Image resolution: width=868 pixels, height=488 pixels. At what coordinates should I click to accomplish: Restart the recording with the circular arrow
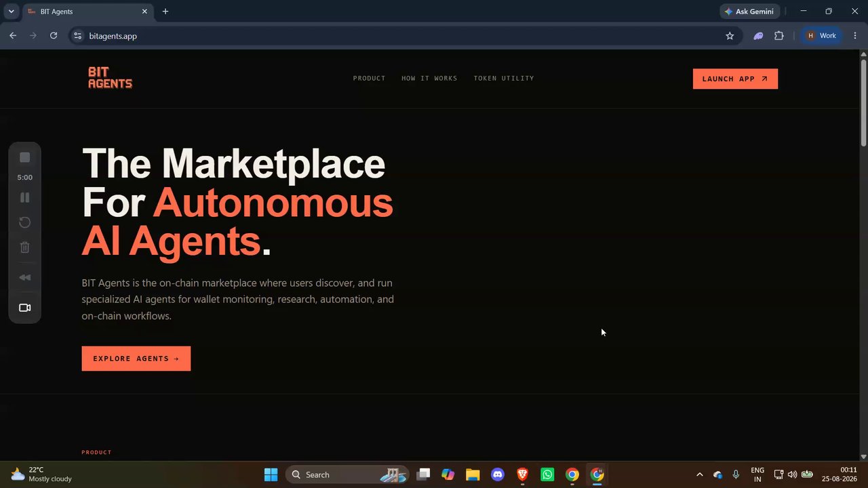click(25, 222)
